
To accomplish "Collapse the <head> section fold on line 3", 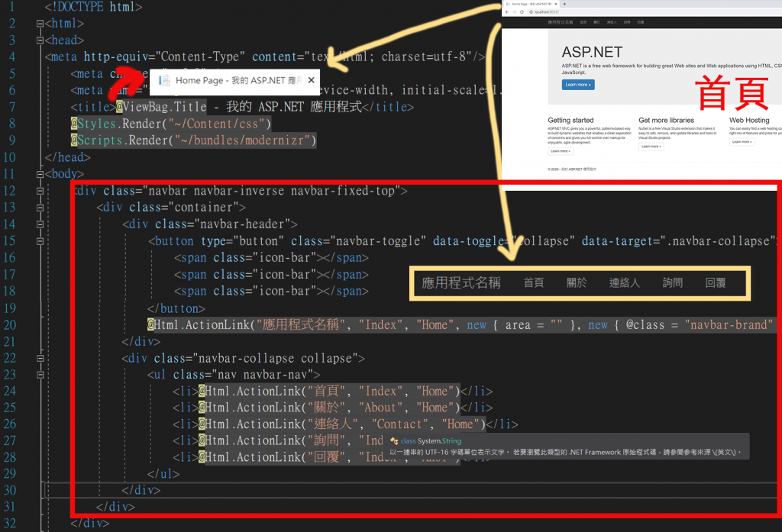I will point(40,40).
